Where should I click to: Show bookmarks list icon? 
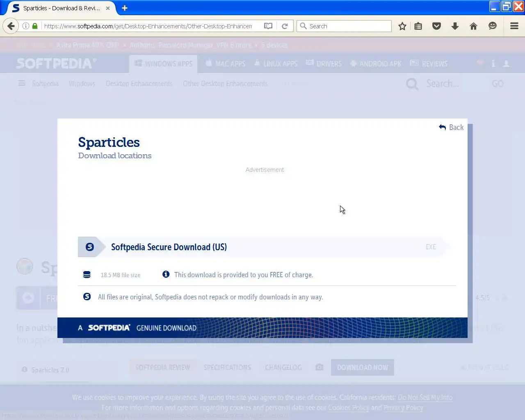tap(418, 26)
